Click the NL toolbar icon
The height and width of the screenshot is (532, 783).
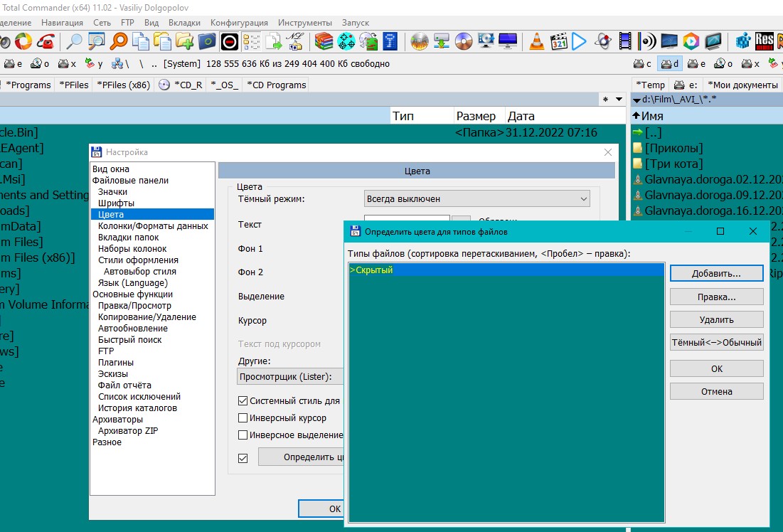tap(295, 41)
